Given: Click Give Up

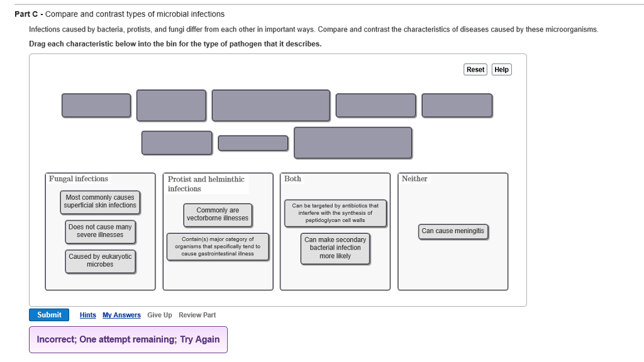Looking at the screenshot, I should pyautogui.click(x=159, y=315).
